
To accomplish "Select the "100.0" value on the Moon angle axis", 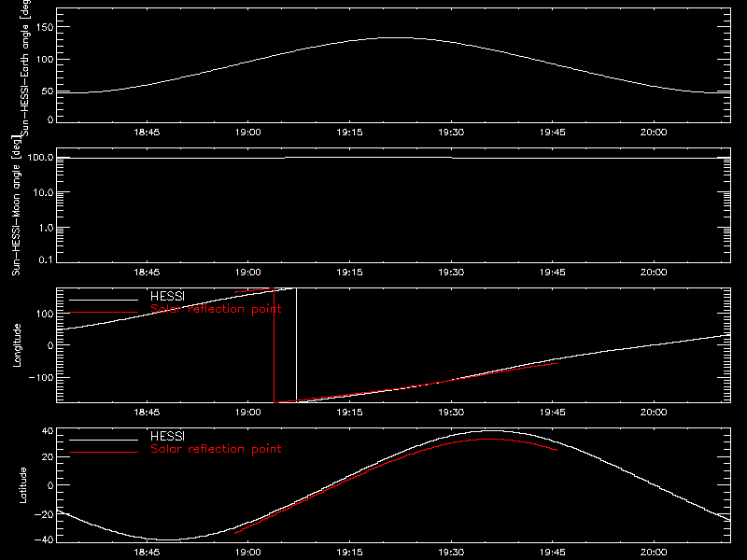I will coord(40,157).
